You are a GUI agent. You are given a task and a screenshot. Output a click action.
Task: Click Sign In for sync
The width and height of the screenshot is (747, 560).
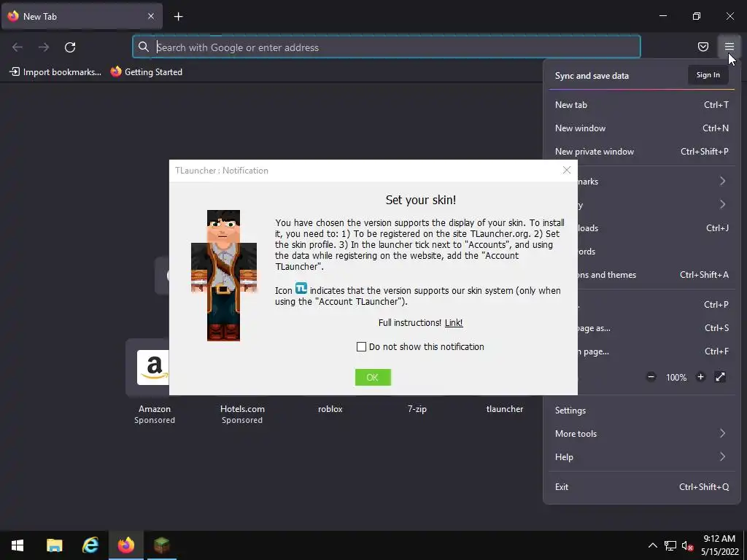click(x=708, y=75)
